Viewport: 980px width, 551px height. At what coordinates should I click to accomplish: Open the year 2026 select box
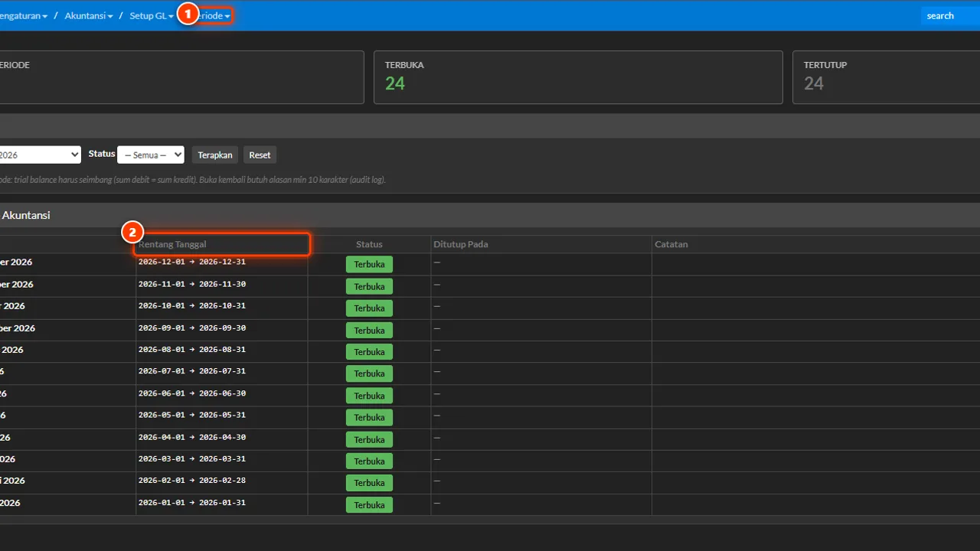(x=40, y=155)
